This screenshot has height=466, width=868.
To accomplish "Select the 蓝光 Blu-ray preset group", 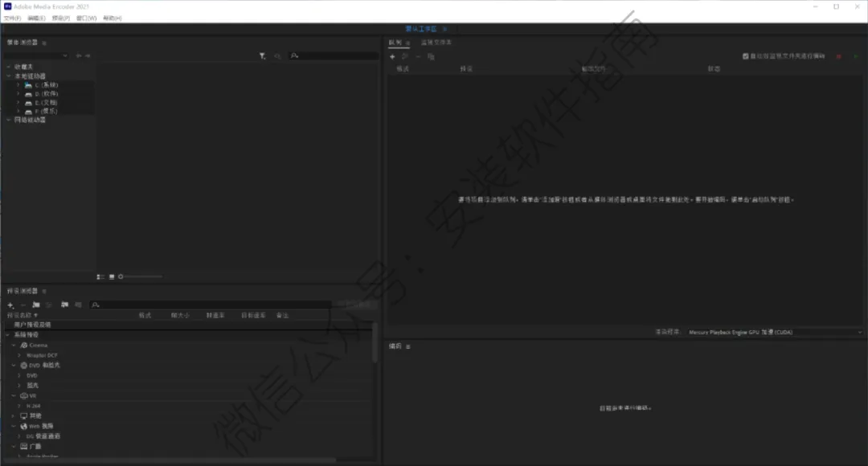I will [x=33, y=386].
